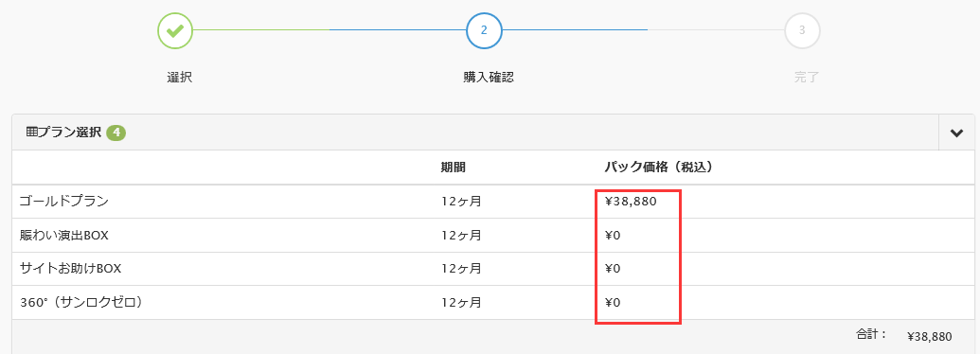Click the green badge showing 4
This screenshot has height=354, width=980.
[x=116, y=133]
